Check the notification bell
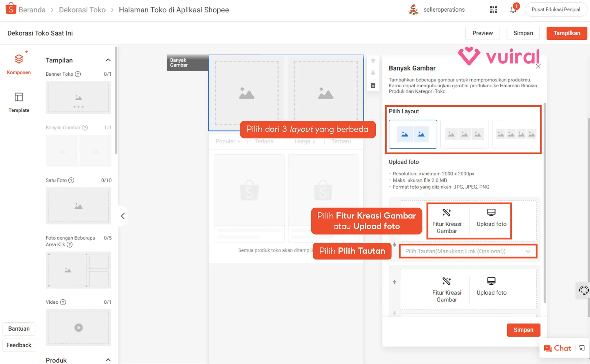The height and width of the screenshot is (364, 590). (x=513, y=9)
